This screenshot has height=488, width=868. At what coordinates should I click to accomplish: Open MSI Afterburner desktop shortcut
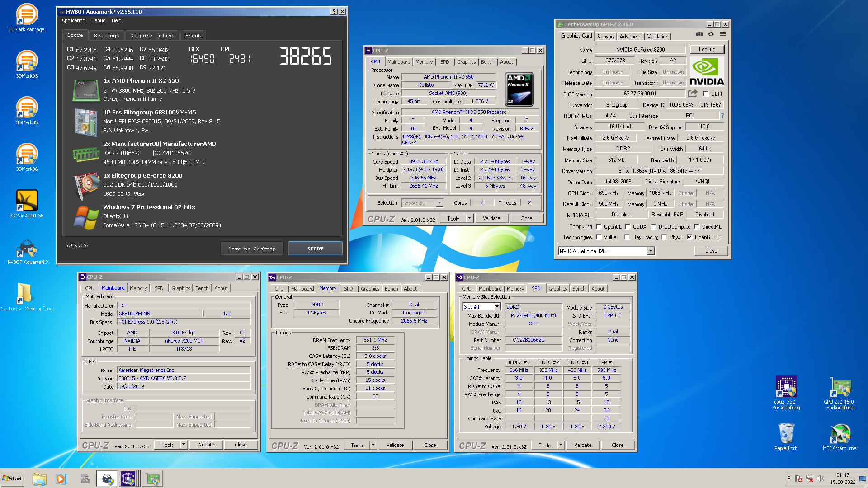(840, 436)
